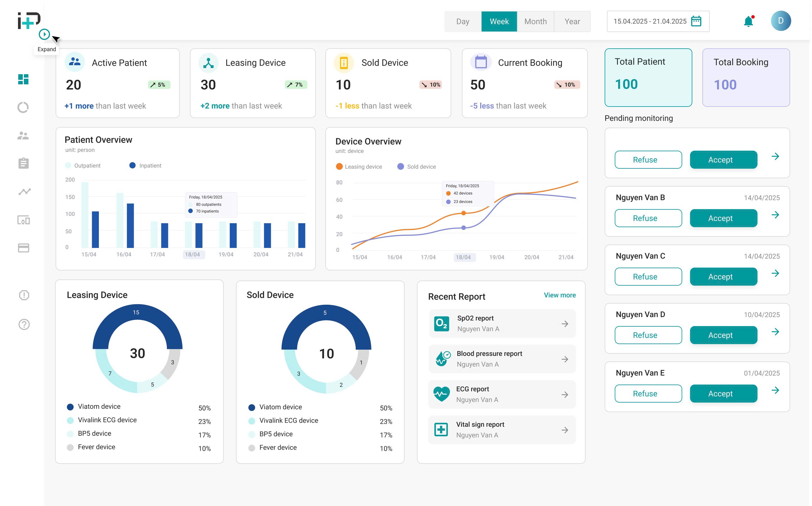Screen dimensions: 812x506
Task: Open Blood pressure report via its arrow
Action: click(x=564, y=359)
